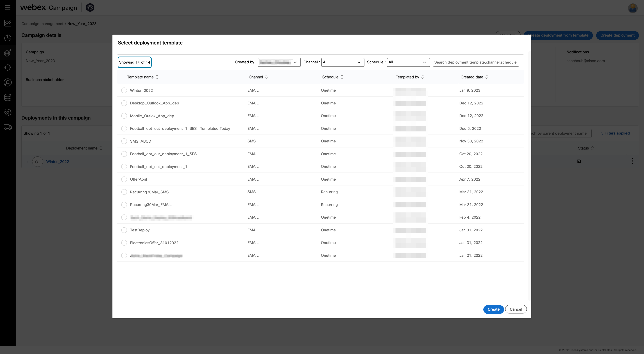Screen dimensions: 644x354
Task: Click the Jan 9, 2023 created date
Action: point(470,90)
